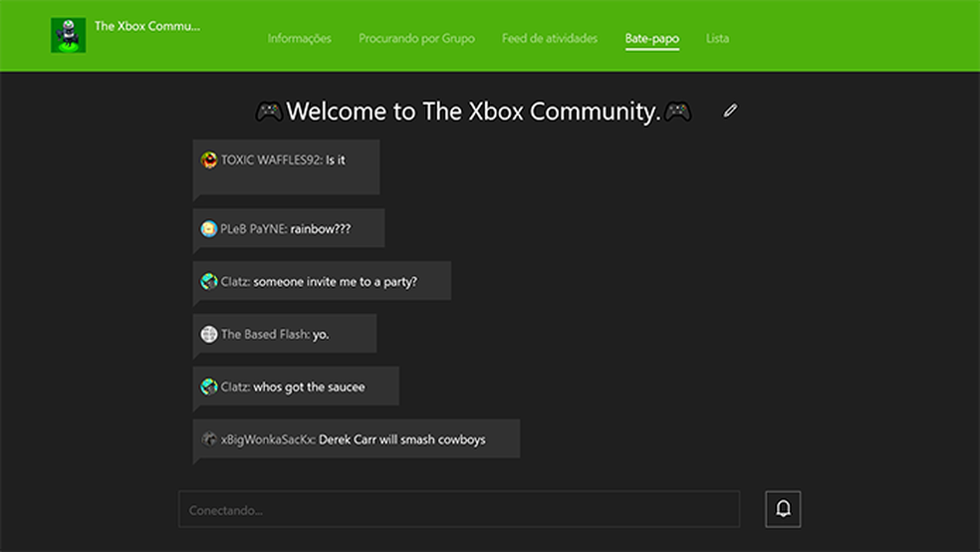
Task: Open the Lista tab
Action: coord(717,38)
